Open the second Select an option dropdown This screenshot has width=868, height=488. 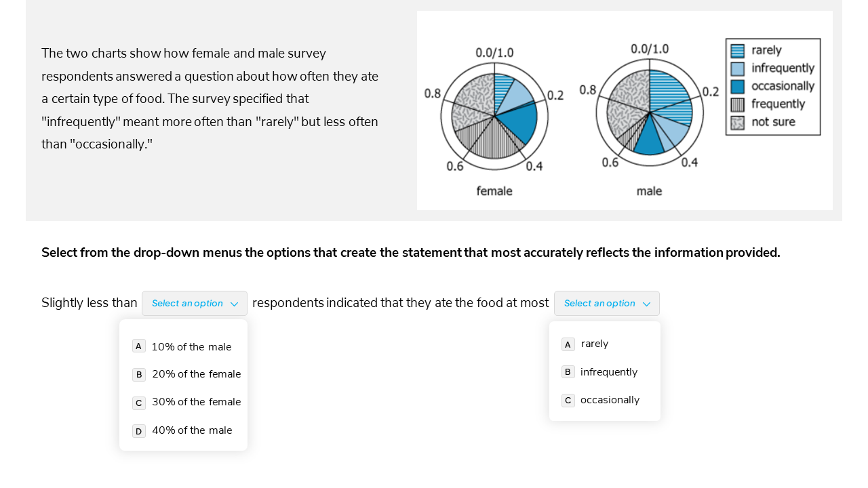606,303
